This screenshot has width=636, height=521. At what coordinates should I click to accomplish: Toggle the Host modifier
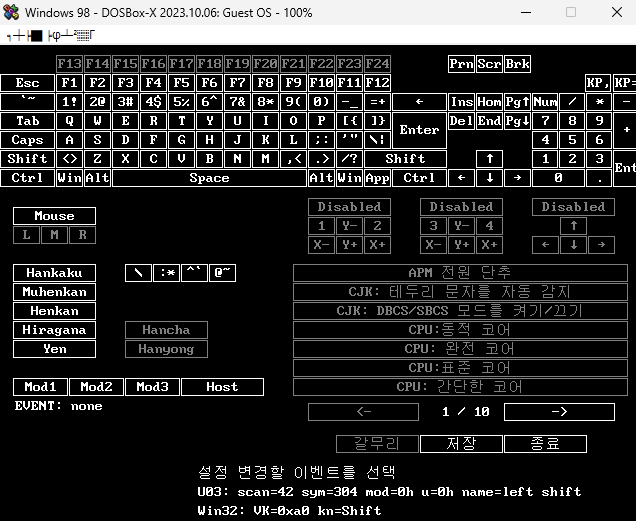(x=222, y=387)
